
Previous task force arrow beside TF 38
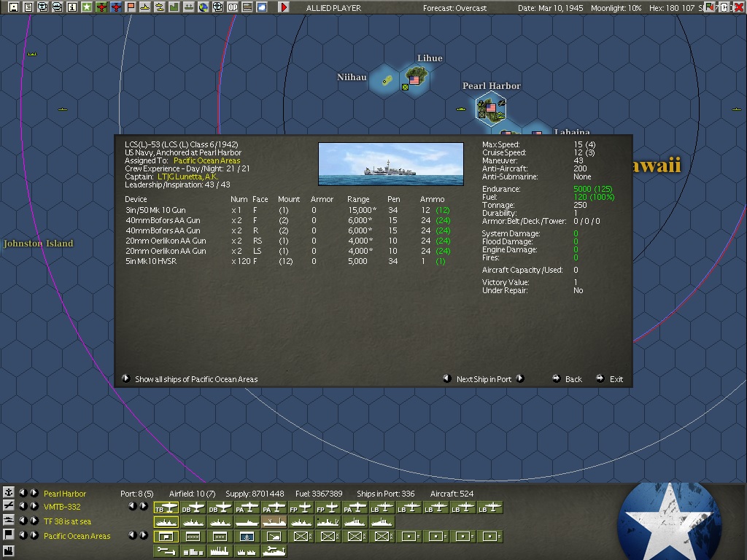(23, 521)
